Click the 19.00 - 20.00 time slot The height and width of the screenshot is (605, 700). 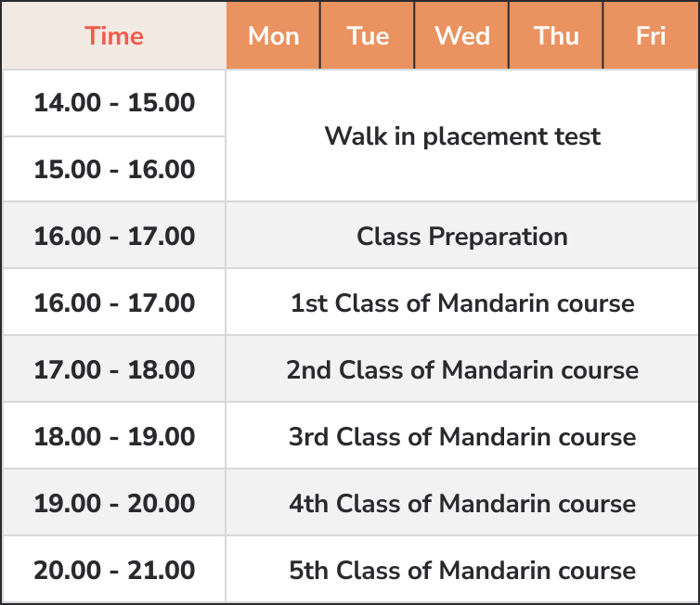point(114,503)
